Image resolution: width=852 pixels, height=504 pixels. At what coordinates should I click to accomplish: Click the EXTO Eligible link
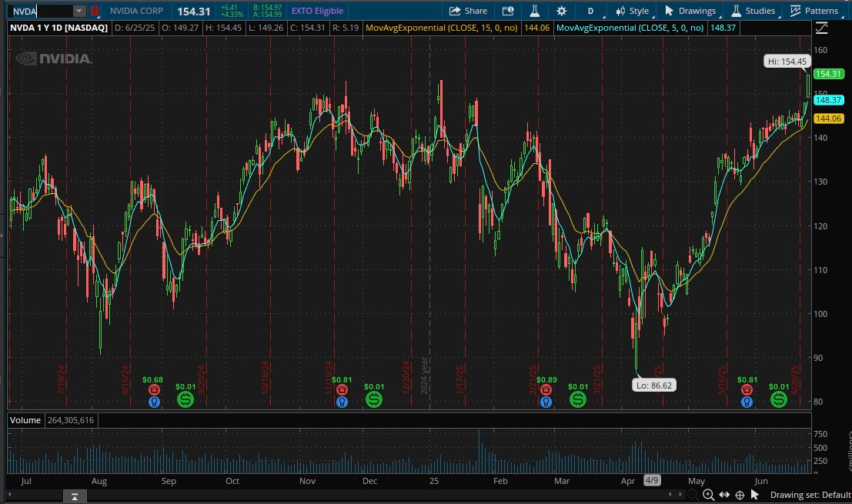317,11
